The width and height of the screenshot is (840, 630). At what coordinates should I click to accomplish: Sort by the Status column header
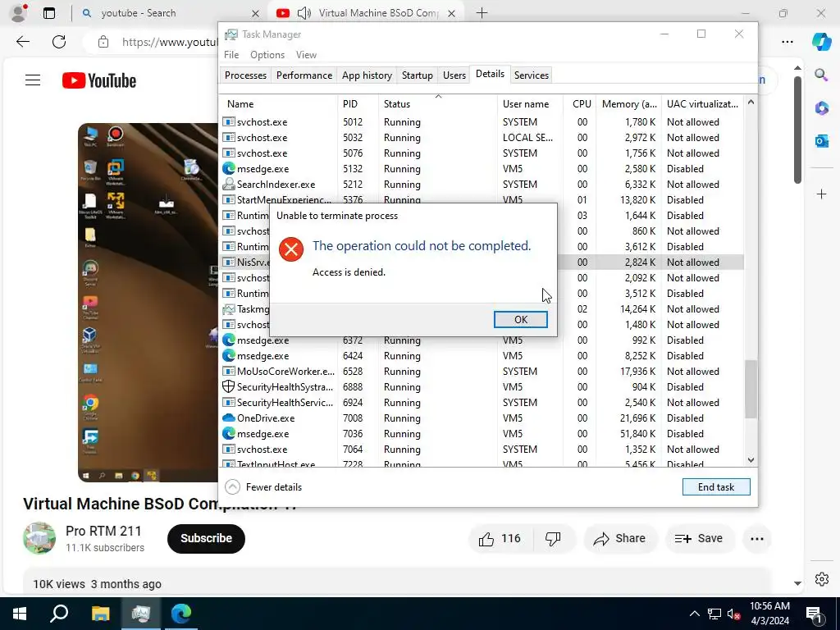(x=438, y=104)
